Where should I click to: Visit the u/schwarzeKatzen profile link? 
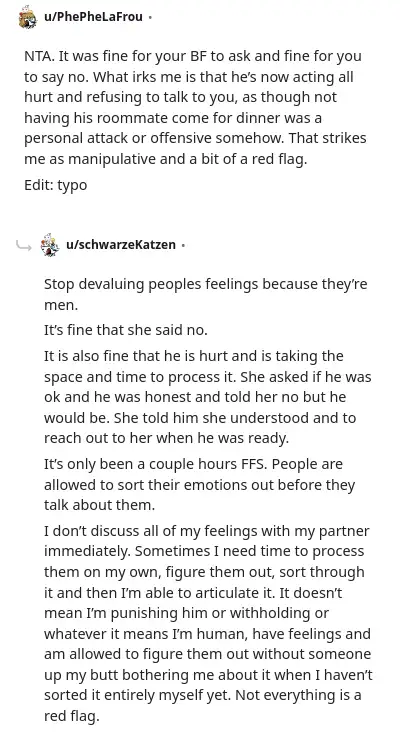(121, 245)
